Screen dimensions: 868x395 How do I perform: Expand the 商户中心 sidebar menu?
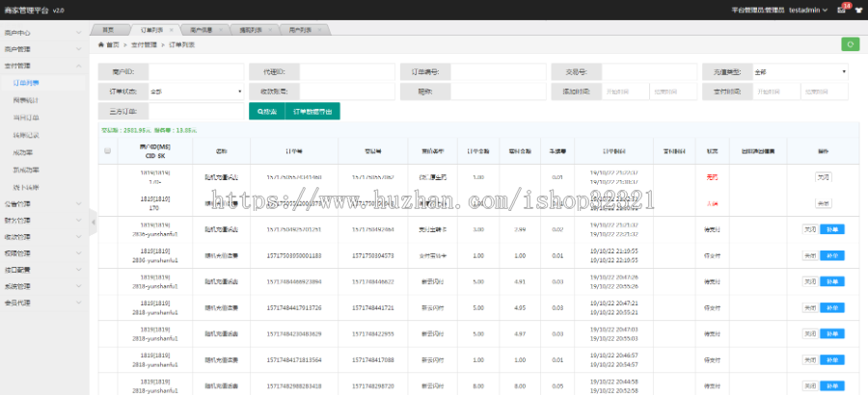click(43, 32)
